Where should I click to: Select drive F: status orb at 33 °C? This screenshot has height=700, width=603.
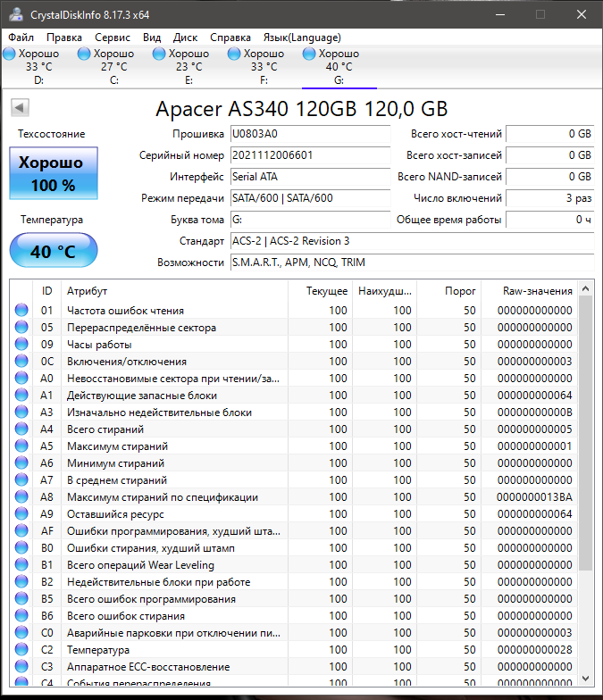pos(234,54)
